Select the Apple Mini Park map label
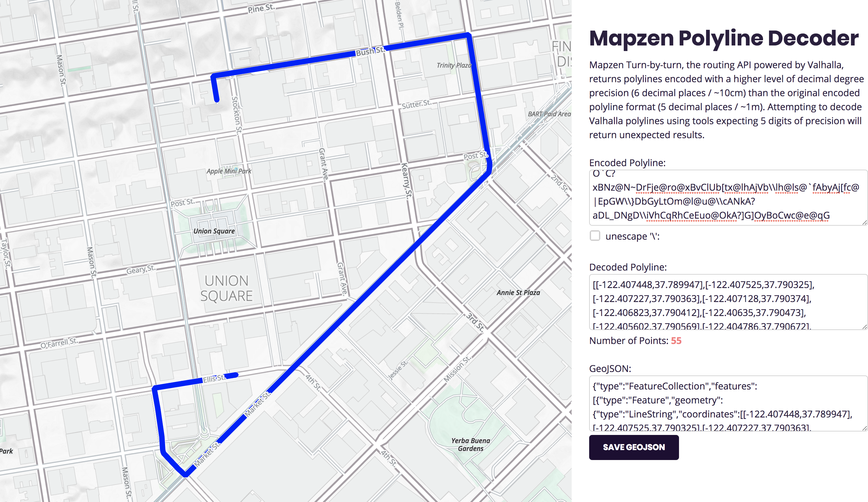Image resolution: width=868 pixels, height=502 pixels. pyautogui.click(x=229, y=171)
